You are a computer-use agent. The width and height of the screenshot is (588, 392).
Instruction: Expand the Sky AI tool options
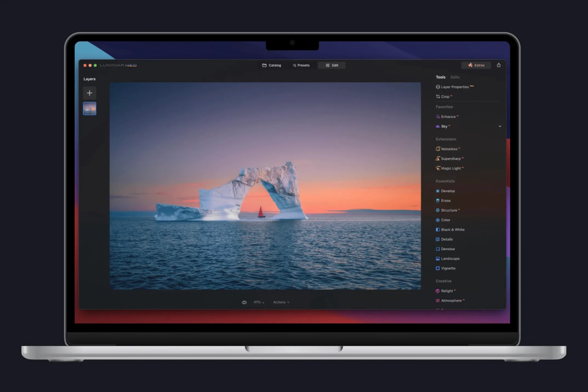pos(500,126)
